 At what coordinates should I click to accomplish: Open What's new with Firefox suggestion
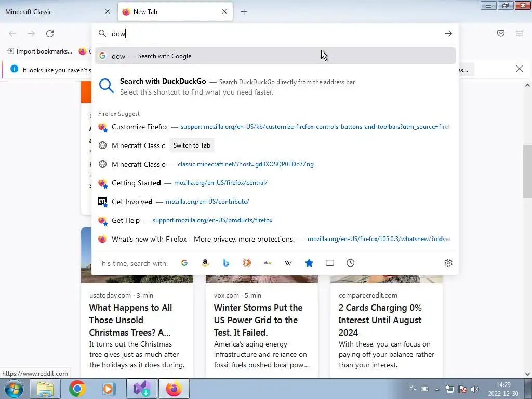point(275,239)
